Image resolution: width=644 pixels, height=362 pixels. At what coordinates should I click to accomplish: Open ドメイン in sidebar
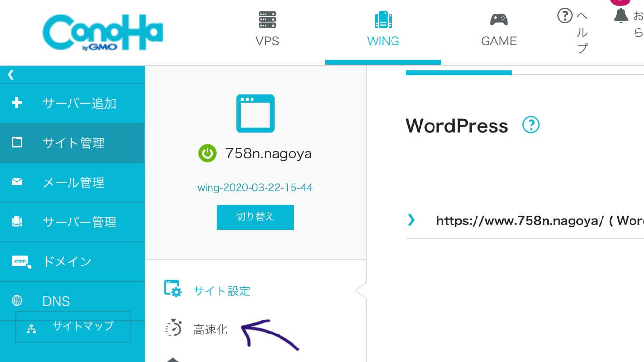pos(72,262)
